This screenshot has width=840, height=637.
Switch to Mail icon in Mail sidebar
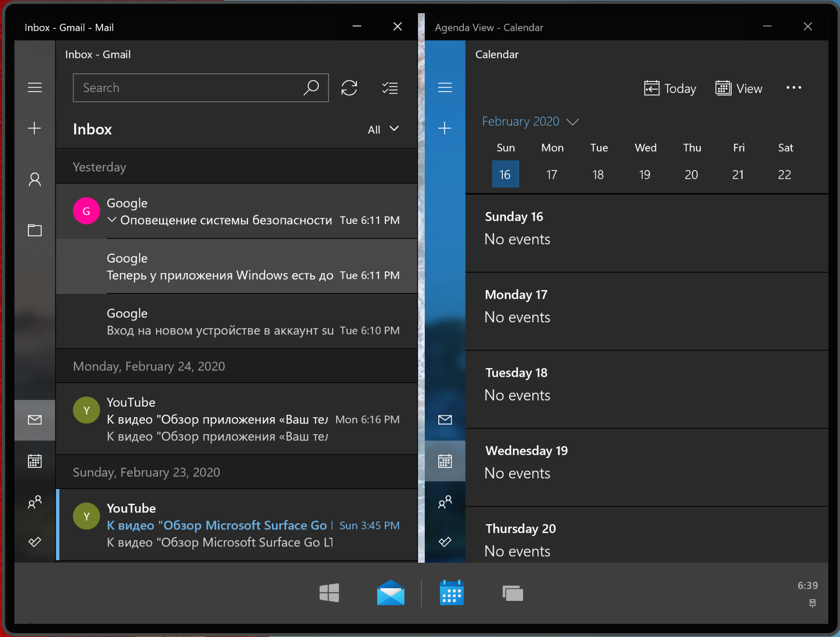click(x=35, y=420)
